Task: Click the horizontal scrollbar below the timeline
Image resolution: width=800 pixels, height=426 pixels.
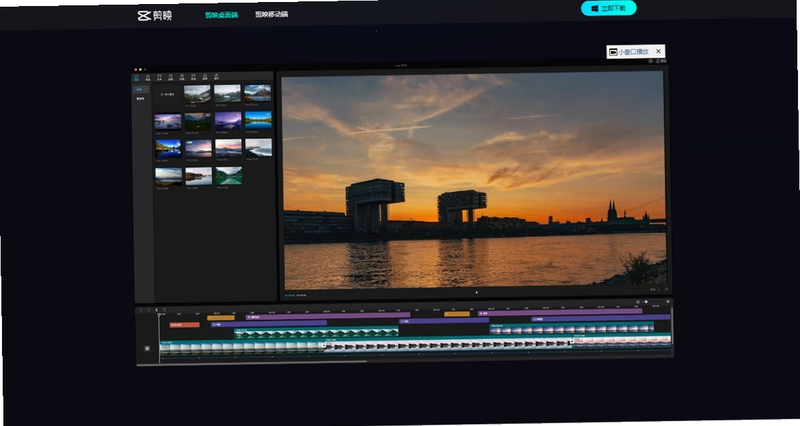Action: coord(253,362)
